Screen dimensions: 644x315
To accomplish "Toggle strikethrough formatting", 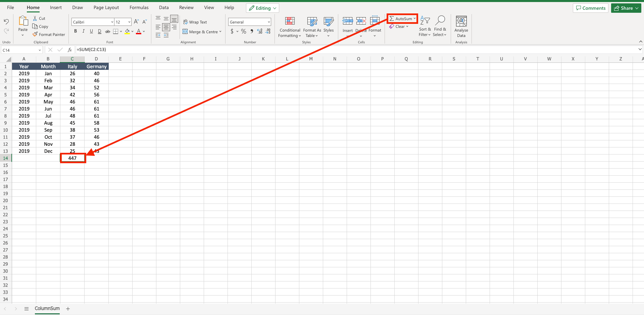I will (107, 31).
